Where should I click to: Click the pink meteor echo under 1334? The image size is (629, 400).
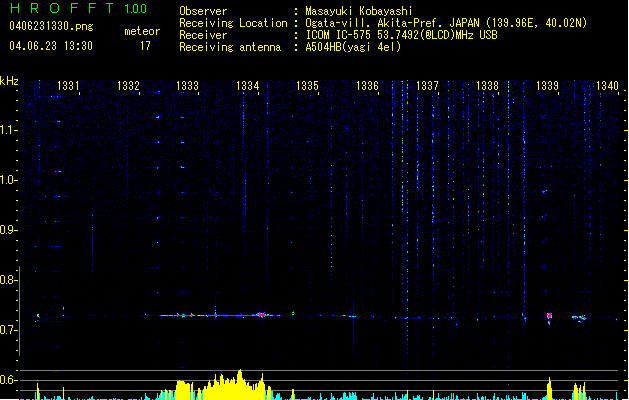pyautogui.click(x=261, y=314)
